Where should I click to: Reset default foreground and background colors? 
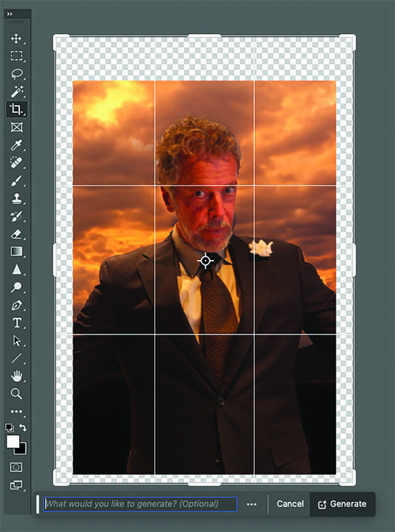click(10, 428)
